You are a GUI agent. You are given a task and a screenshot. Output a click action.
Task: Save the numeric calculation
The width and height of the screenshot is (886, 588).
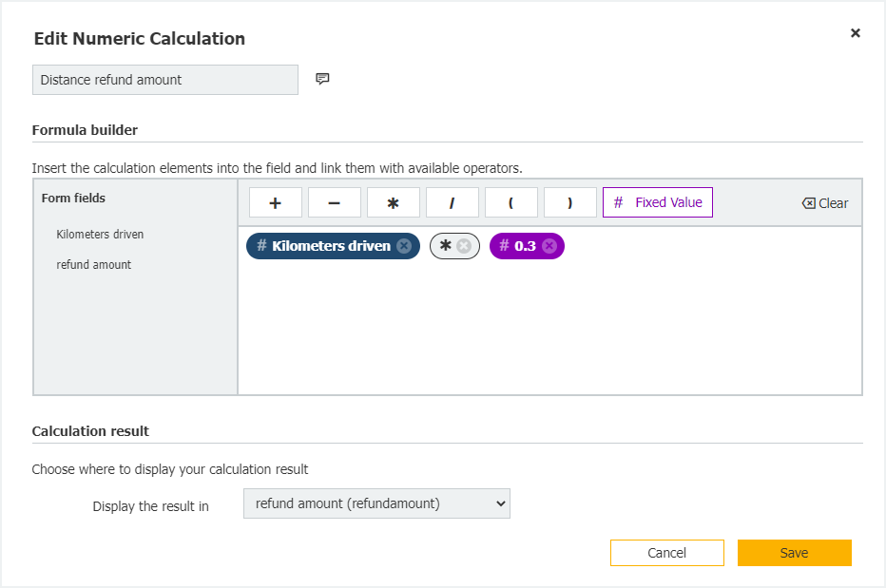[794, 552]
